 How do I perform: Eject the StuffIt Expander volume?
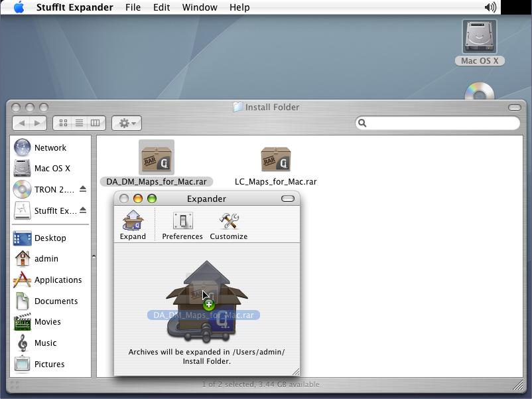[83, 210]
